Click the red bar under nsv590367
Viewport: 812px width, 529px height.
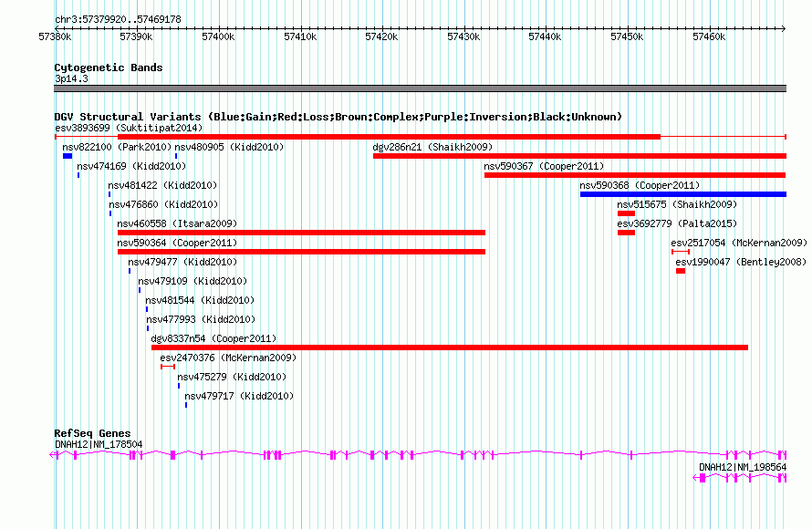click(x=635, y=175)
